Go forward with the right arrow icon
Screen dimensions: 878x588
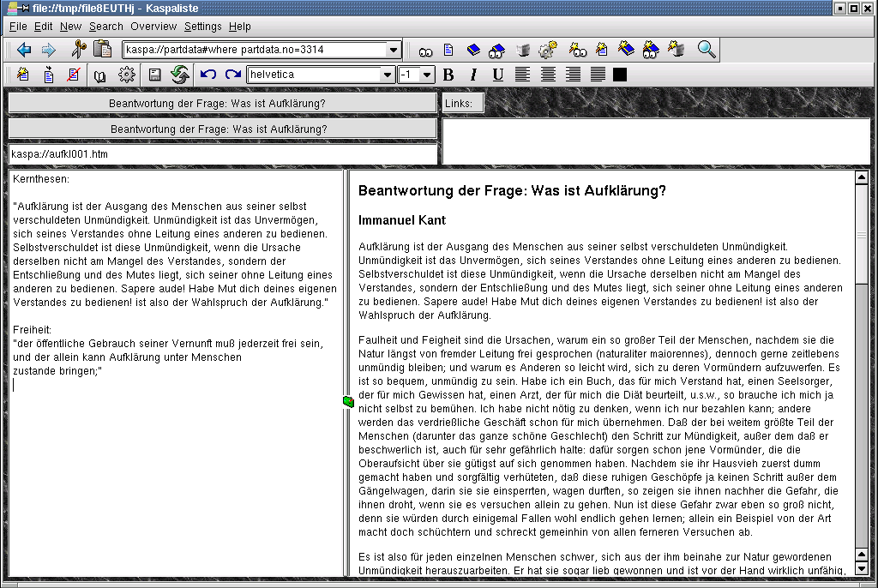(49, 50)
